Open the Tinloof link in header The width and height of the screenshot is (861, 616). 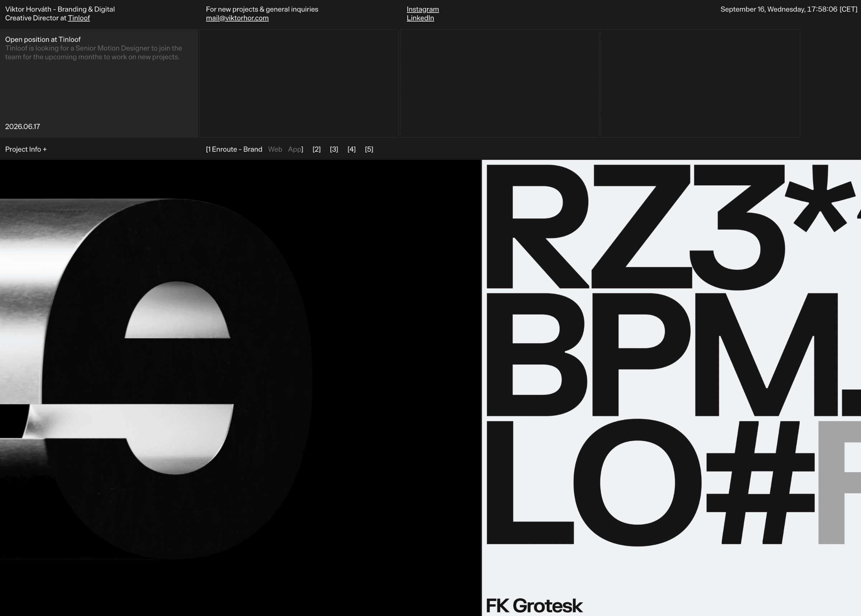click(79, 18)
